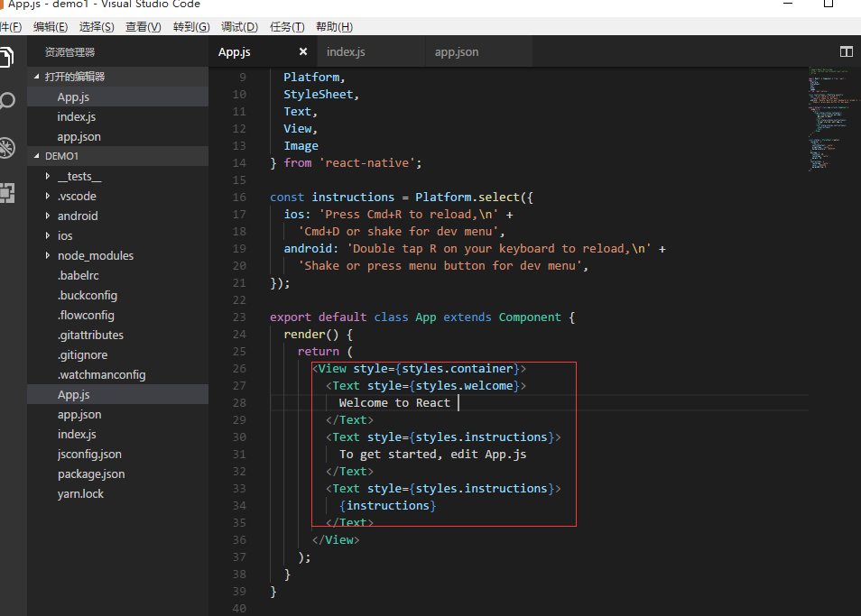861x616 pixels.
Task: Open the .gitattributes file
Action: (x=117, y=336)
